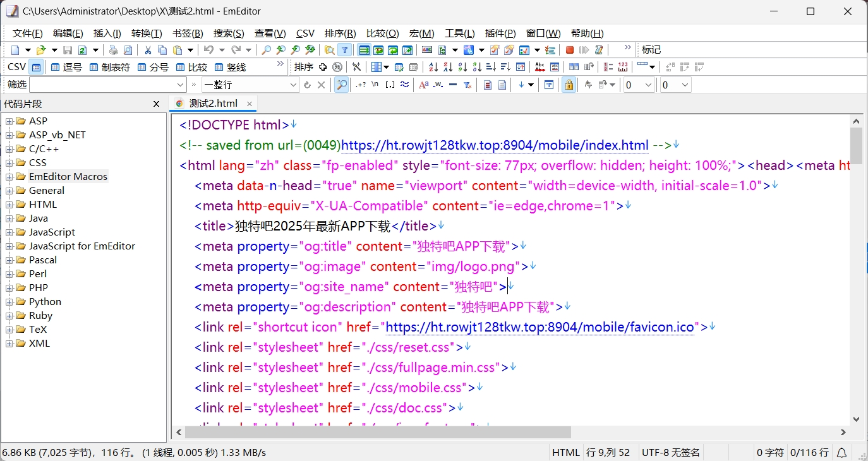Toggle regular expression filter option
The width and height of the screenshot is (868, 461).
[x=360, y=85]
